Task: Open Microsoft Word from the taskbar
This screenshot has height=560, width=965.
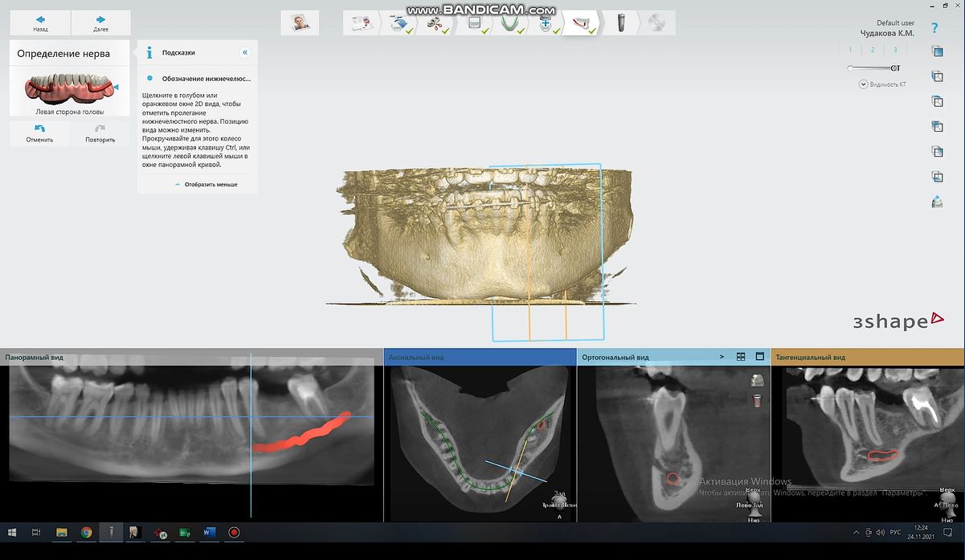Action: [209, 532]
